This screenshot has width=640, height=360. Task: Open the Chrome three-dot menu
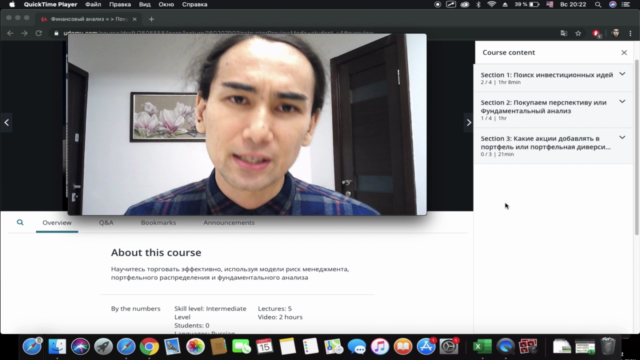pyautogui.click(x=630, y=33)
